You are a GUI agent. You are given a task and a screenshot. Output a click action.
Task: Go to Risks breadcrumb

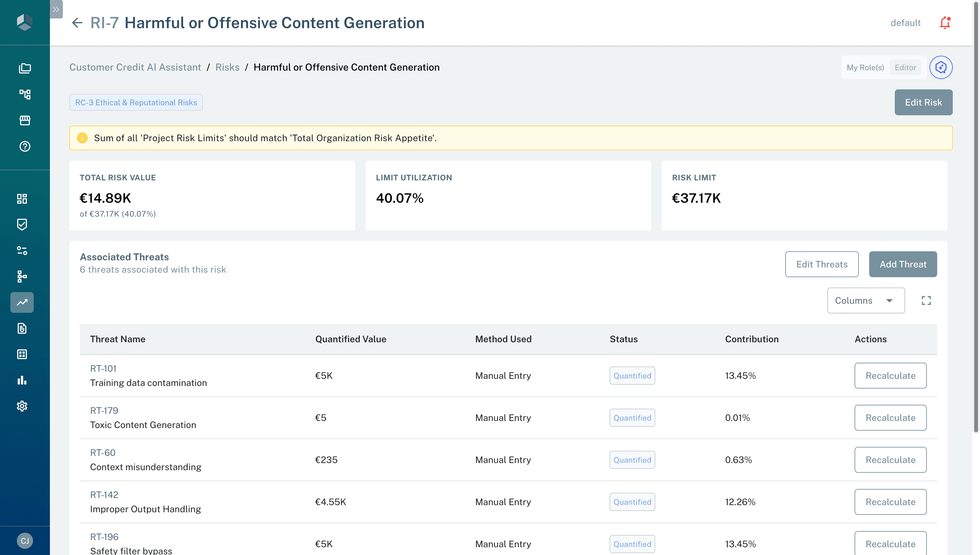point(227,67)
